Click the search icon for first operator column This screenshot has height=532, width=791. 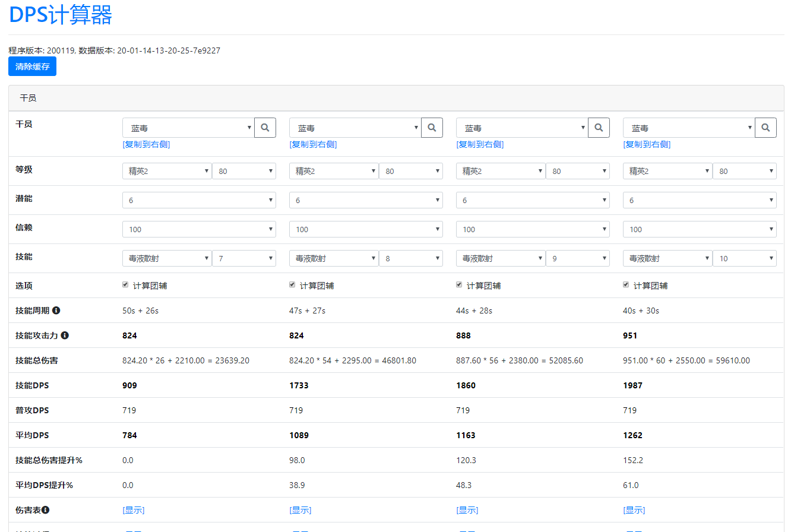click(265, 128)
